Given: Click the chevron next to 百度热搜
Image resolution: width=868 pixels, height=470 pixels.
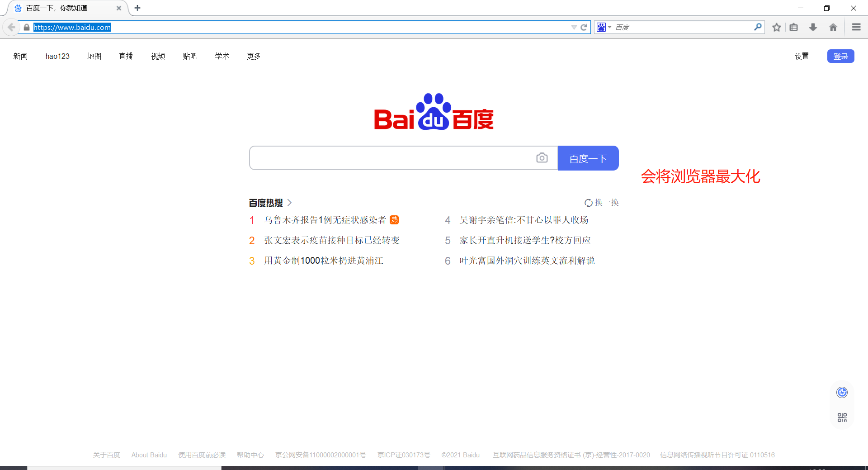Looking at the screenshot, I should [x=289, y=203].
